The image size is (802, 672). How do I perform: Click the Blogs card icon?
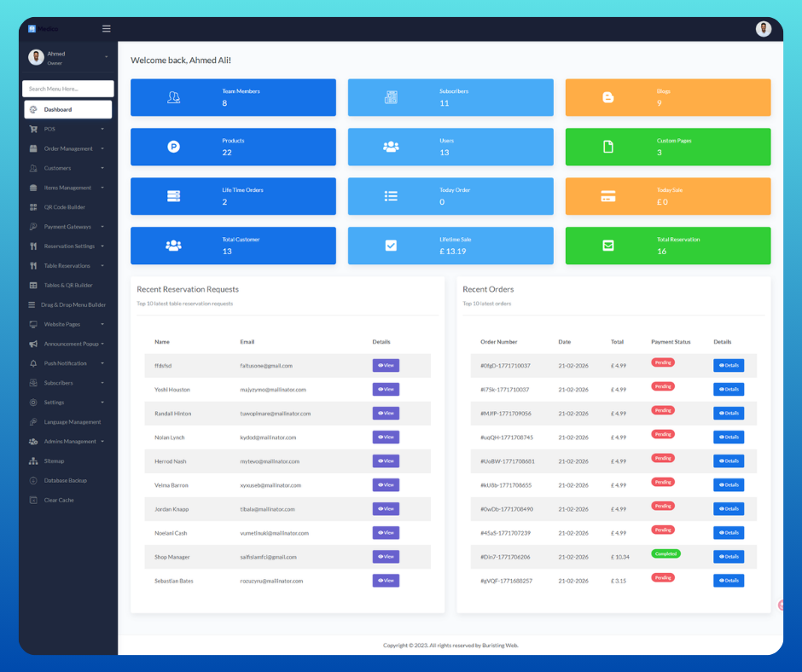[x=608, y=97]
